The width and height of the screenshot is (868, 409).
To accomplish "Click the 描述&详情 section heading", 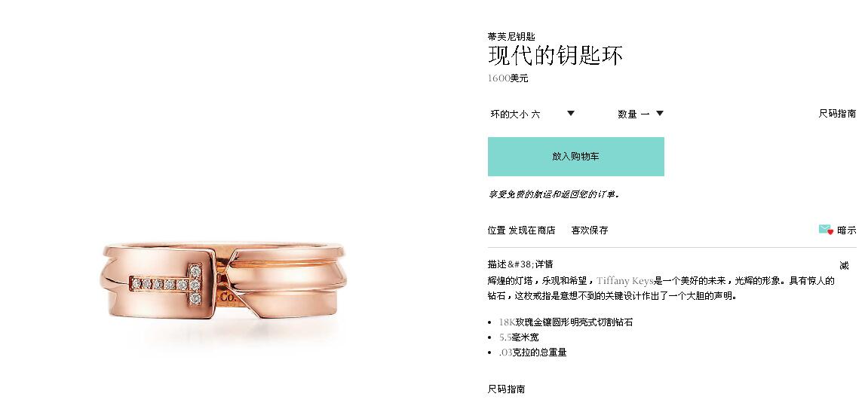I will (x=520, y=264).
